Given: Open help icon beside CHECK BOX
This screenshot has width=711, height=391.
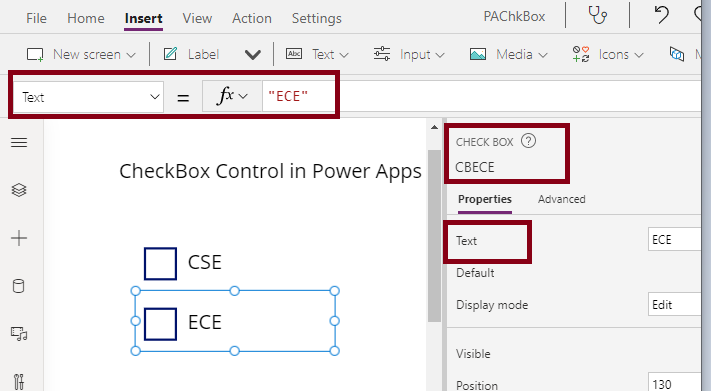Looking at the screenshot, I should click(x=528, y=141).
